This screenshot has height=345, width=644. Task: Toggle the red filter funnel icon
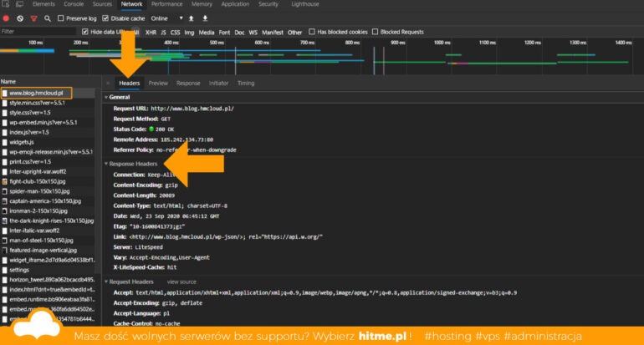[x=33, y=18]
